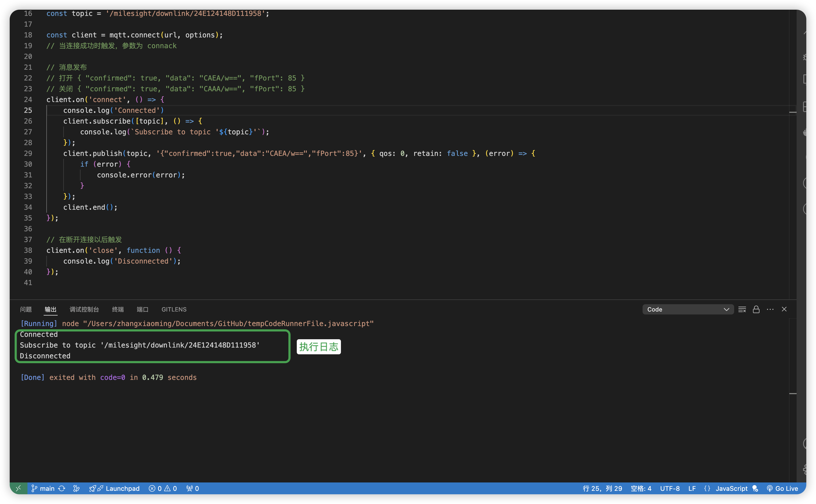Open the remote window indicator
Image resolution: width=816 pixels, height=504 pixels.
(18, 488)
